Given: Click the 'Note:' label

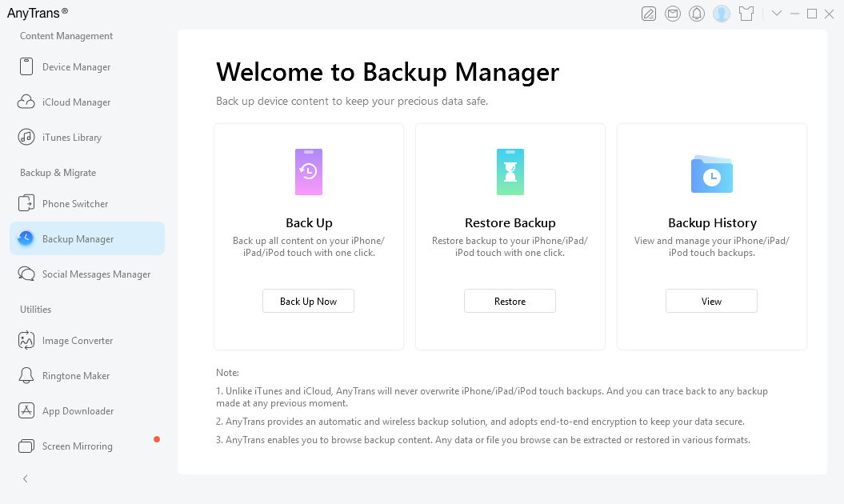Looking at the screenshot, I should tap(227, 373).
